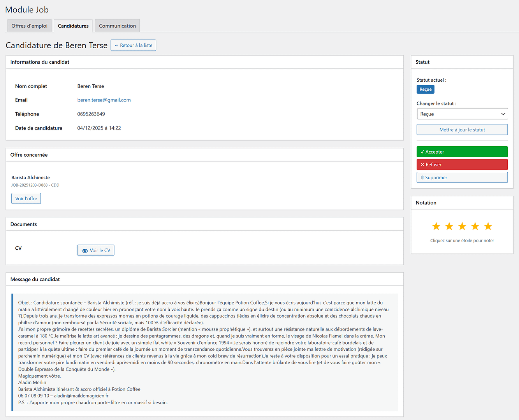Image resolution: width=519 pixels, height=420 pixels.
Task: Click the eye icon on Voir le CV
Action: (84, 251)
